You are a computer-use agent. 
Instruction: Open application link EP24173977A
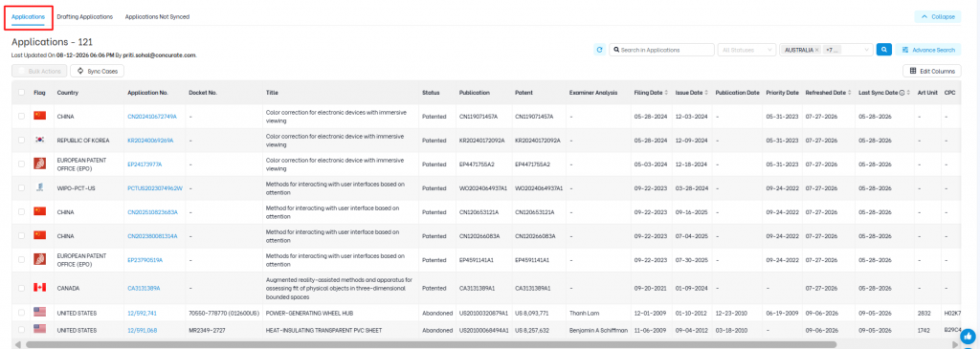coord(145,164)
